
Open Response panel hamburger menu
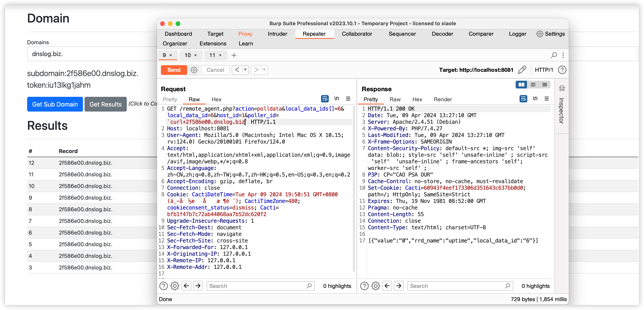coord(547,99)
